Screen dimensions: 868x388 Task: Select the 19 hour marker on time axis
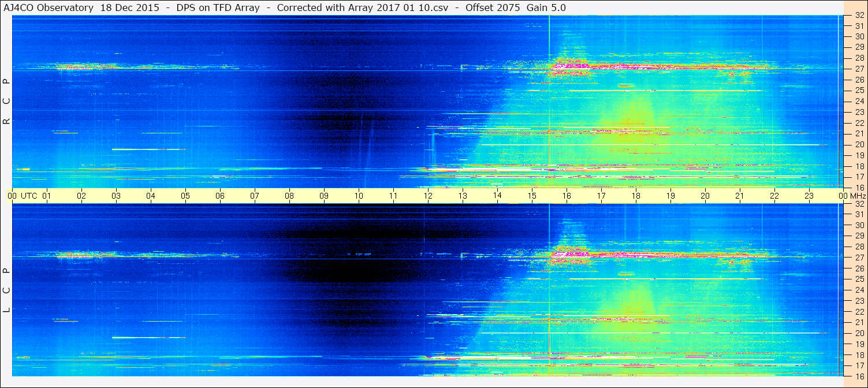click(670, 196)
